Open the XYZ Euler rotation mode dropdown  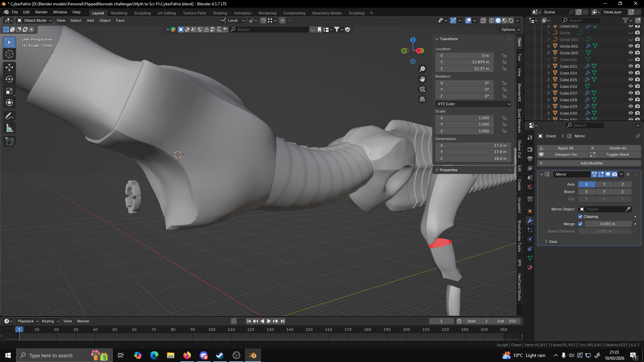(473, 104)
